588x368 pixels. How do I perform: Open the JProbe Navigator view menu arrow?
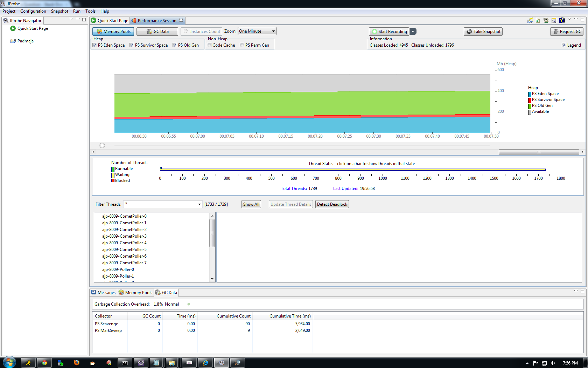point(71,19)
